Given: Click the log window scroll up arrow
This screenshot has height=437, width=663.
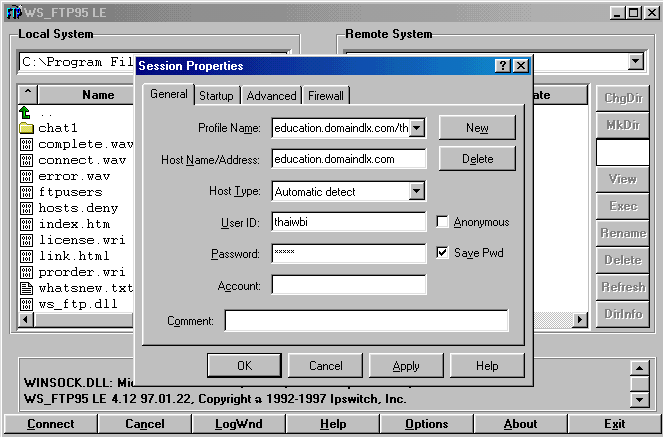Looking at the screenshot, I should tap(639, 369).
